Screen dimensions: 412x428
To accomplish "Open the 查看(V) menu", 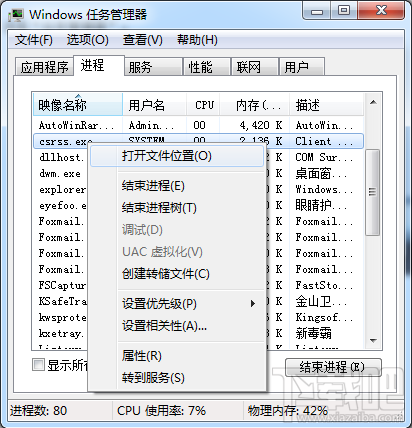I will [143, 40].
